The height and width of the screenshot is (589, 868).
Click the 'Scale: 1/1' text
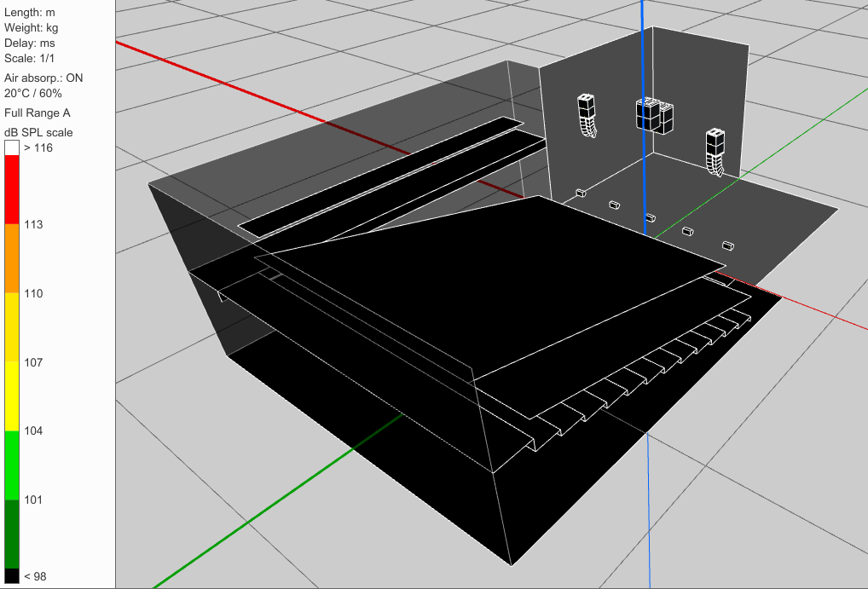pyautogui.click(x=32, y=59)
